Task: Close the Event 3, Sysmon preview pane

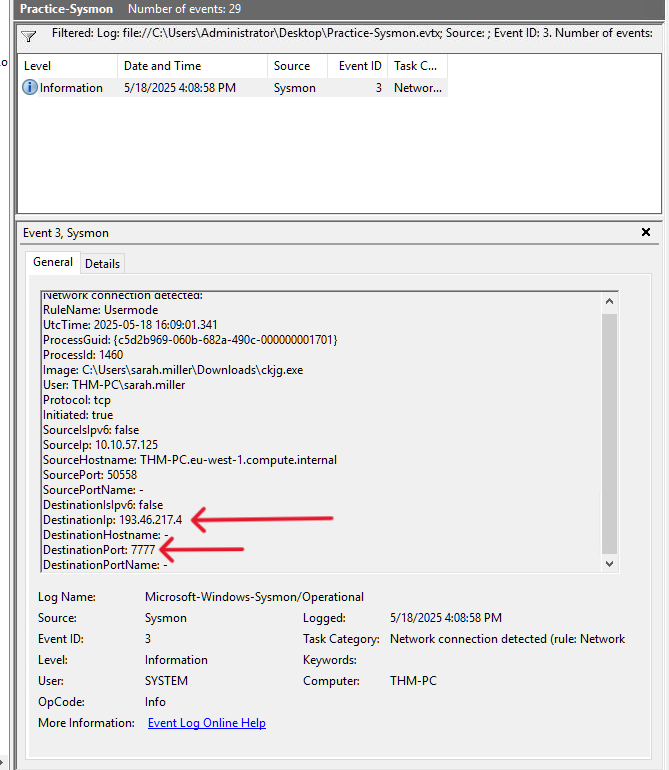Action: tap(645, 232)
